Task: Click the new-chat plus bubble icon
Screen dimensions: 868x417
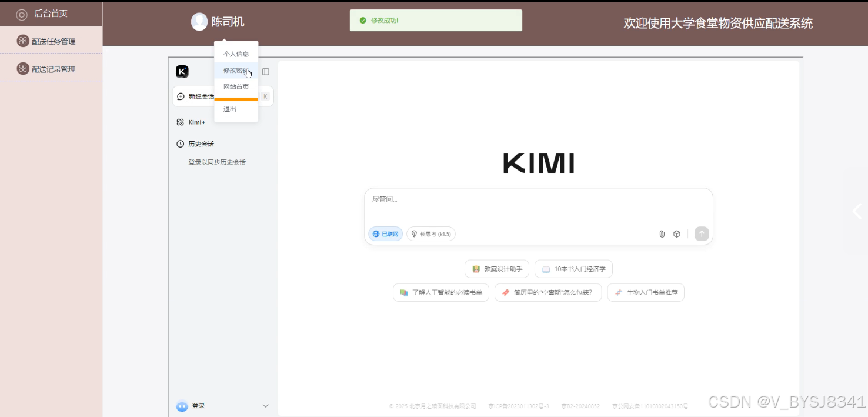Action: pos(181,96)
